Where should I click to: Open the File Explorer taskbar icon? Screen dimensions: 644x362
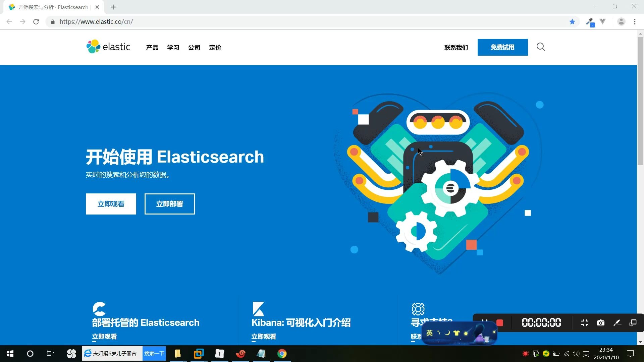[178, 354]
